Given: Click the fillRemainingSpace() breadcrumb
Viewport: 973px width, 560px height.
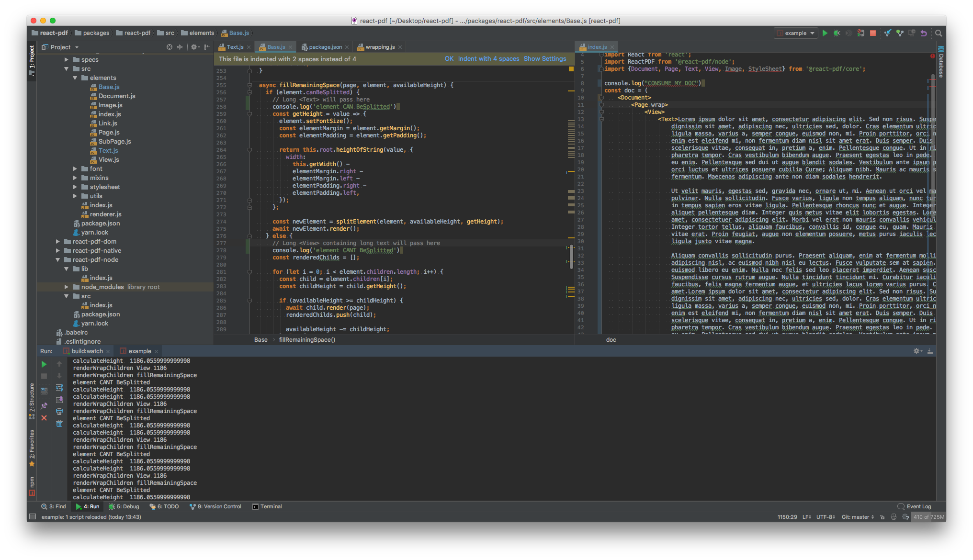Looking at the screenshot, I should (307, 340).
